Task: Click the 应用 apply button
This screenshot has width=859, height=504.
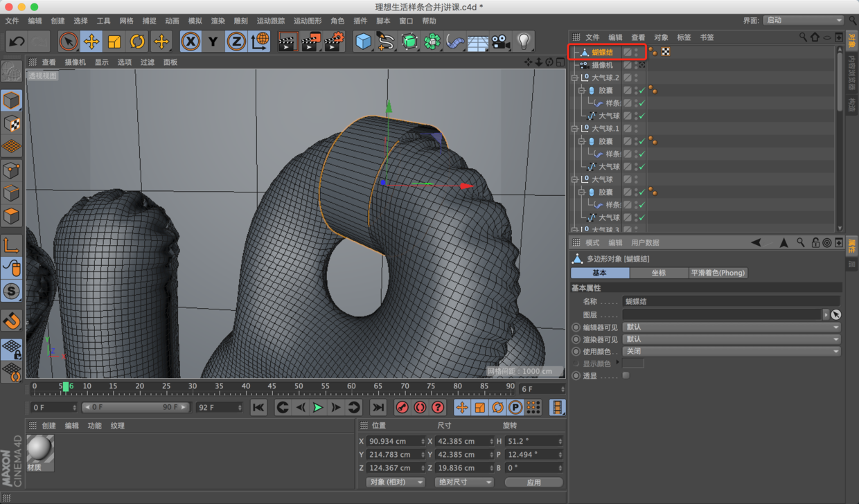Action: click(533, 482)
